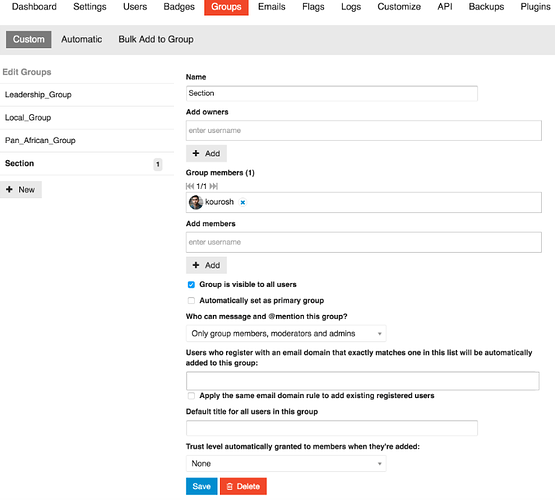Open Bulk Add to Group
Image resolution: width=555 pixels, height=500 pixels.
pos(156,39)
